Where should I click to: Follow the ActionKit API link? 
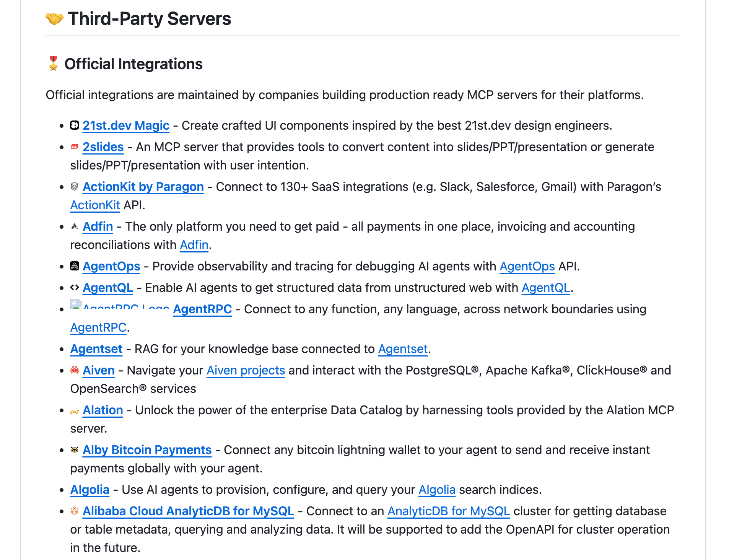[x=95, y=205]
